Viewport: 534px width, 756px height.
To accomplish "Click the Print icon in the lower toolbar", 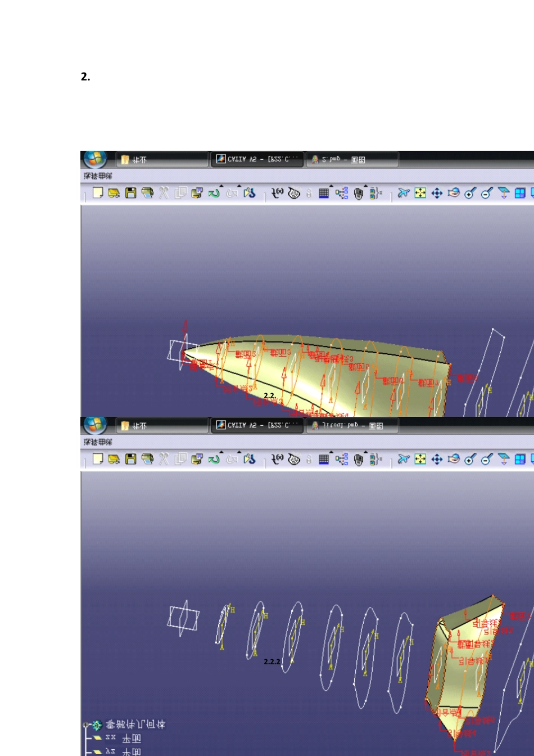I will (x=147, y=459).
